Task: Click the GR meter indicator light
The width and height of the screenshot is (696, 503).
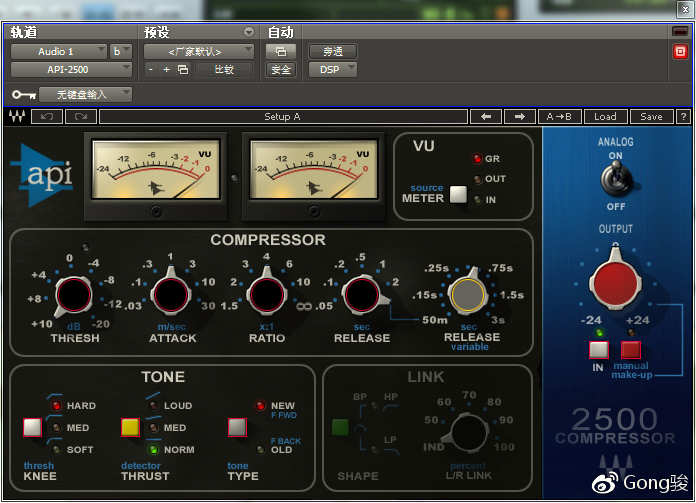Action: click(477, 158)
